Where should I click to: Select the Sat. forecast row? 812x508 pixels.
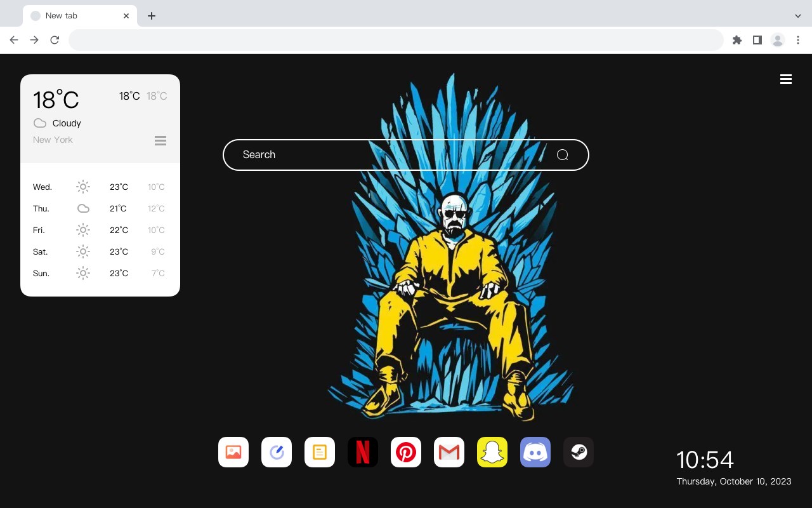tap(100, 251)
